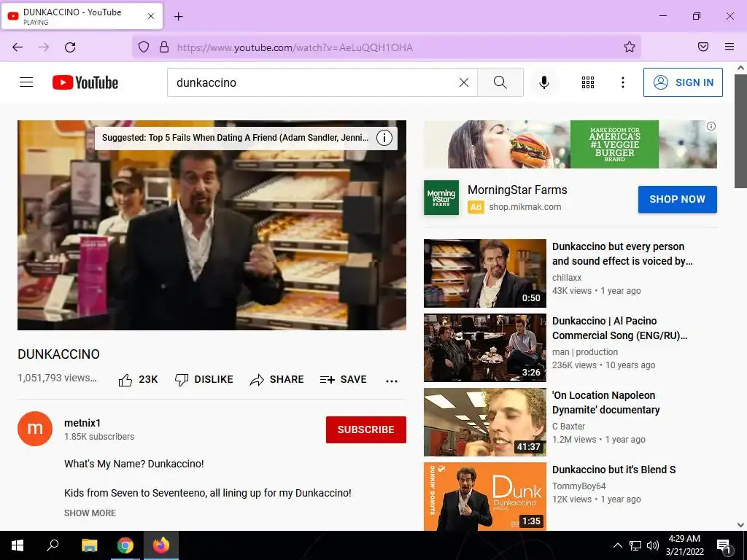This screenshot has width=747, height=560.
Task: Open the network icon in system tray
Action: point(635,545)
